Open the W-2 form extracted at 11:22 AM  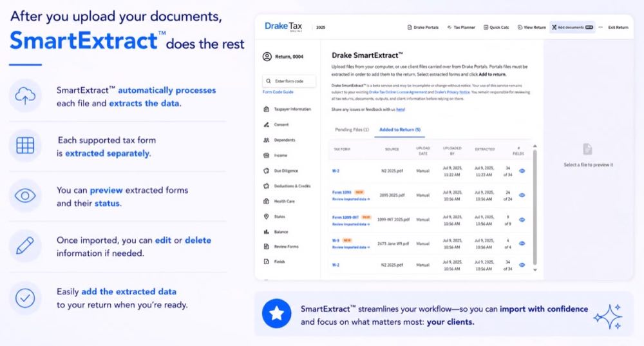[336, 171]
